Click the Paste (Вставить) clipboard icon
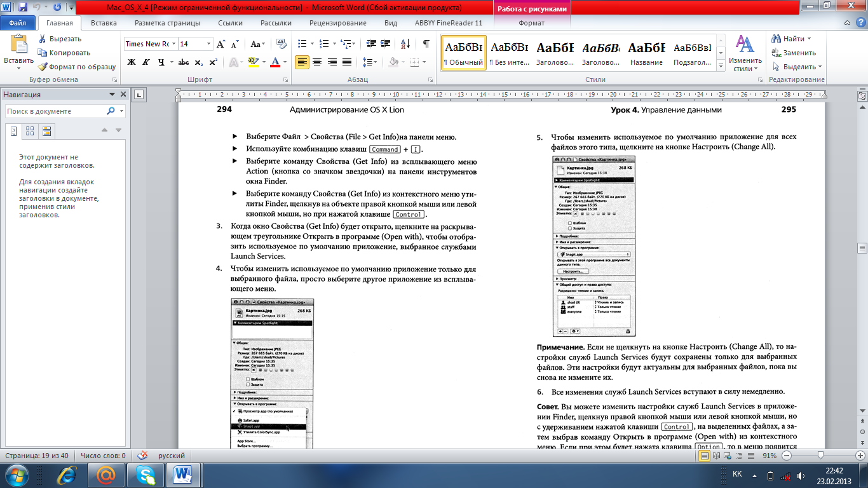868x488 pixels. coord(18,44)
